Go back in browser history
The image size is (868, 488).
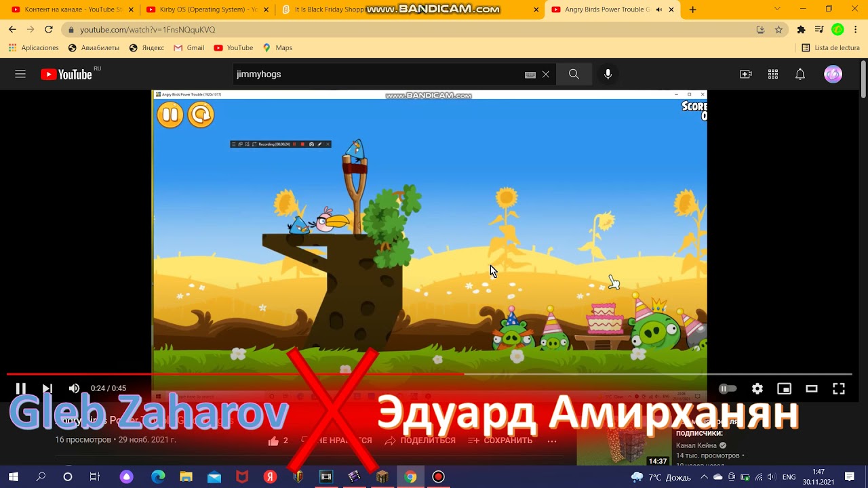pyautogui.click(x=12, y=30)
